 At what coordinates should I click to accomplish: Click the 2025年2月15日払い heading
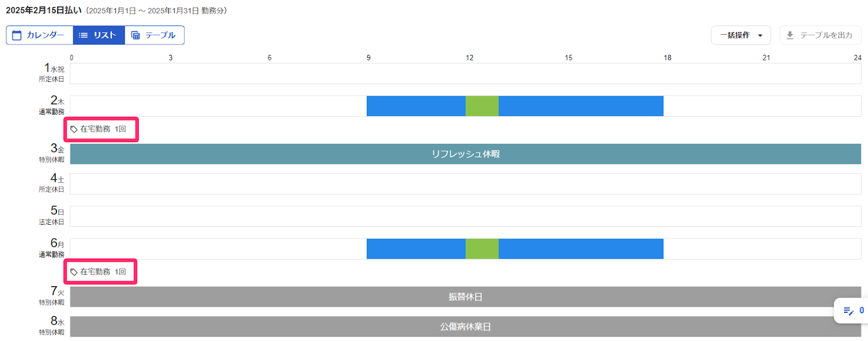pyautogui.click(x=44, y=10)
